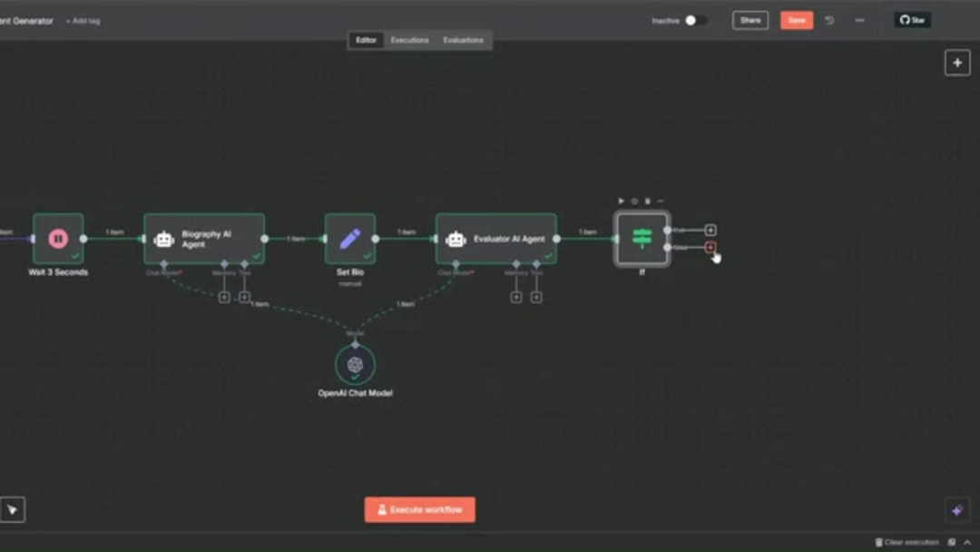
Task: Click the If node signpost icon
Action: (x=642, y=239)
